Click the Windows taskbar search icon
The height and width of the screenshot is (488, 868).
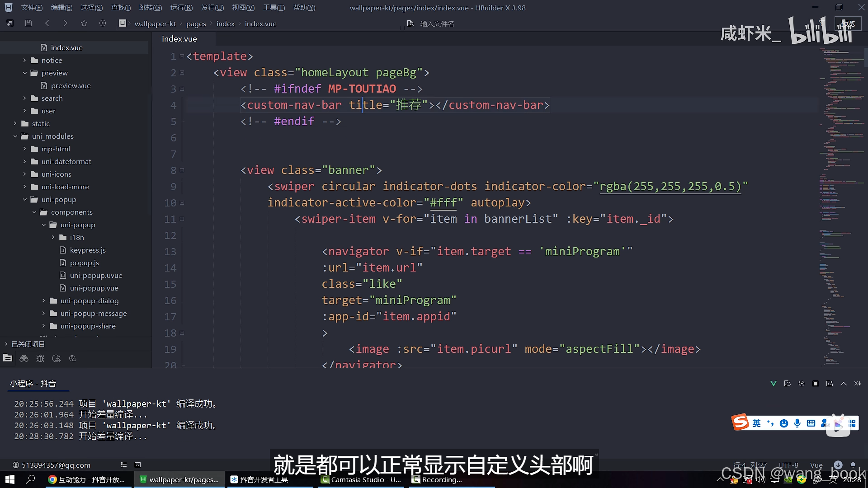[30, 479]
